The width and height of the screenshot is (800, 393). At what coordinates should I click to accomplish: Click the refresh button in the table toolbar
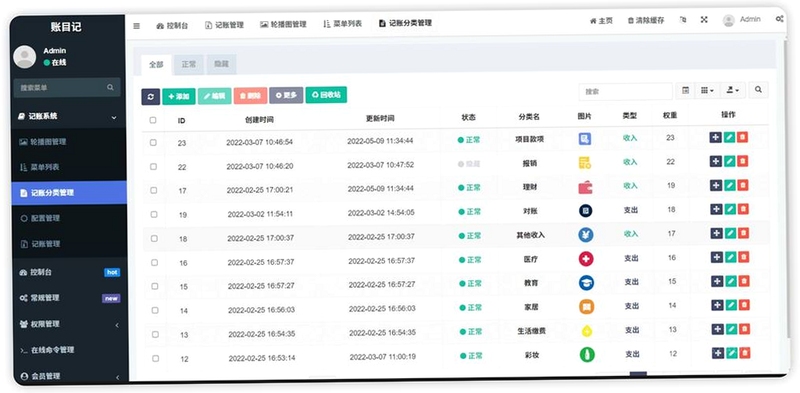click(x=151, y=96)
